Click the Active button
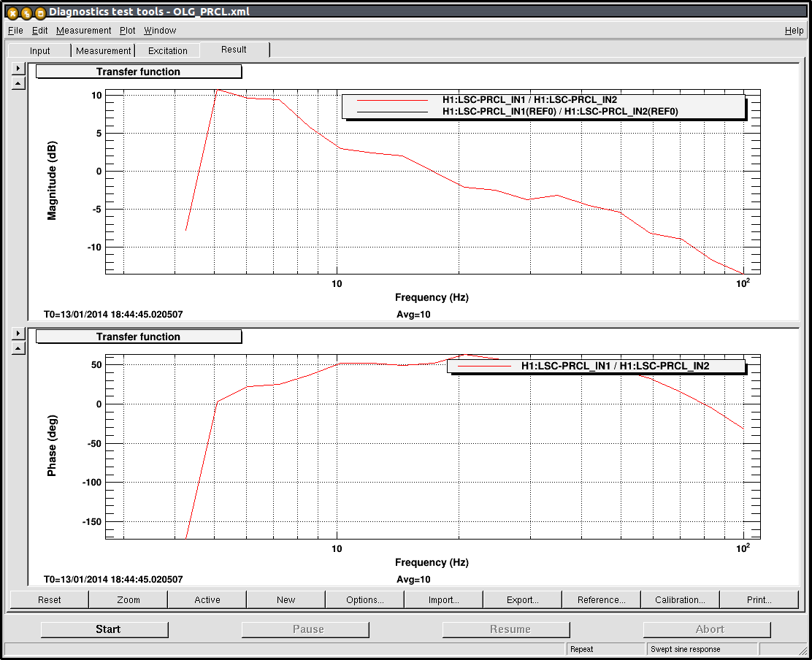812x660 pixels. pyautogui.click(x=207, y=599)
